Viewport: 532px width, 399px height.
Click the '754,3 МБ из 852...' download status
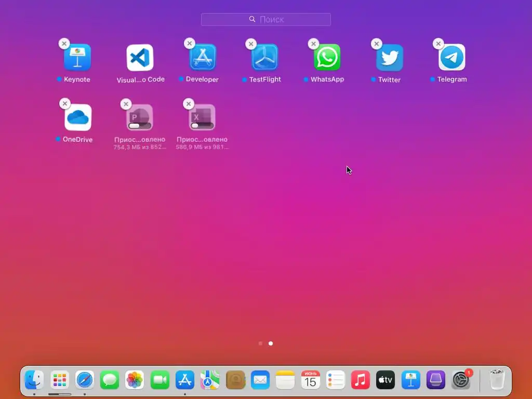140,147
